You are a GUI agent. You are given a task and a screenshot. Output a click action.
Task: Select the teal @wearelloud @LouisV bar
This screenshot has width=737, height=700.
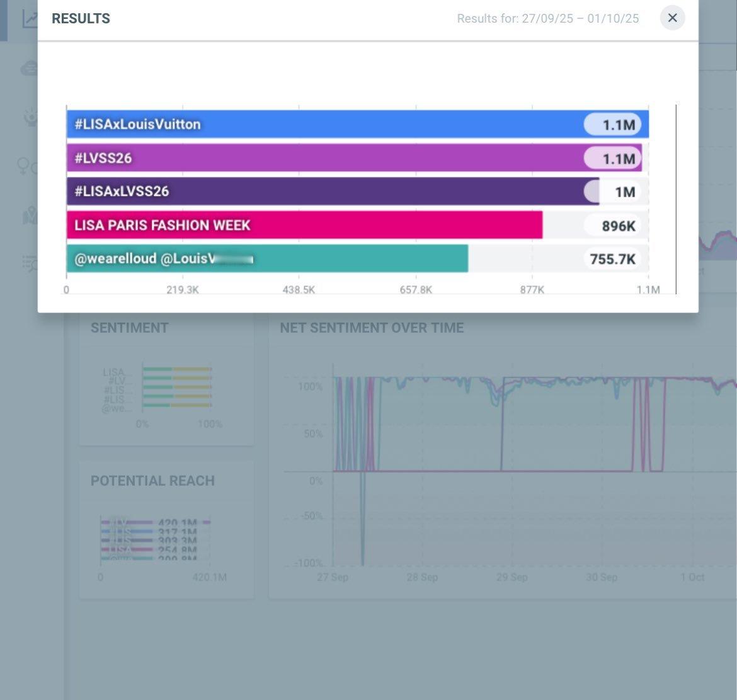268,258
